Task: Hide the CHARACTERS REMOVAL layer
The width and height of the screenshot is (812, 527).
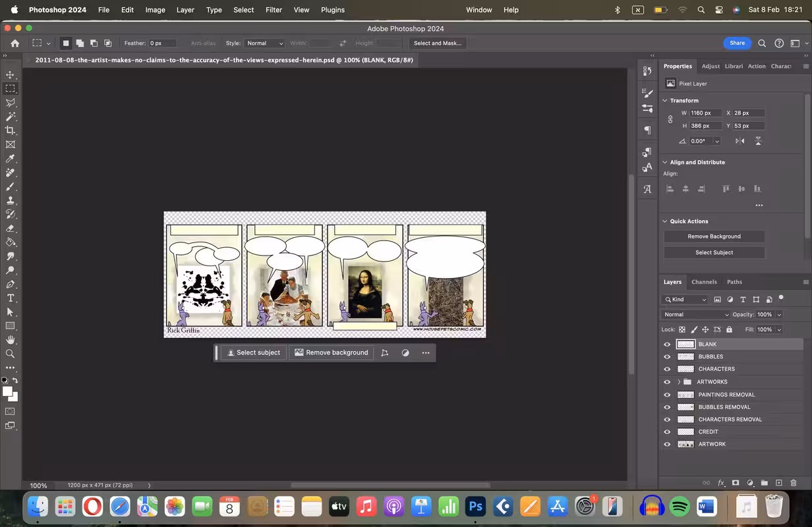Action: point(667,420)
